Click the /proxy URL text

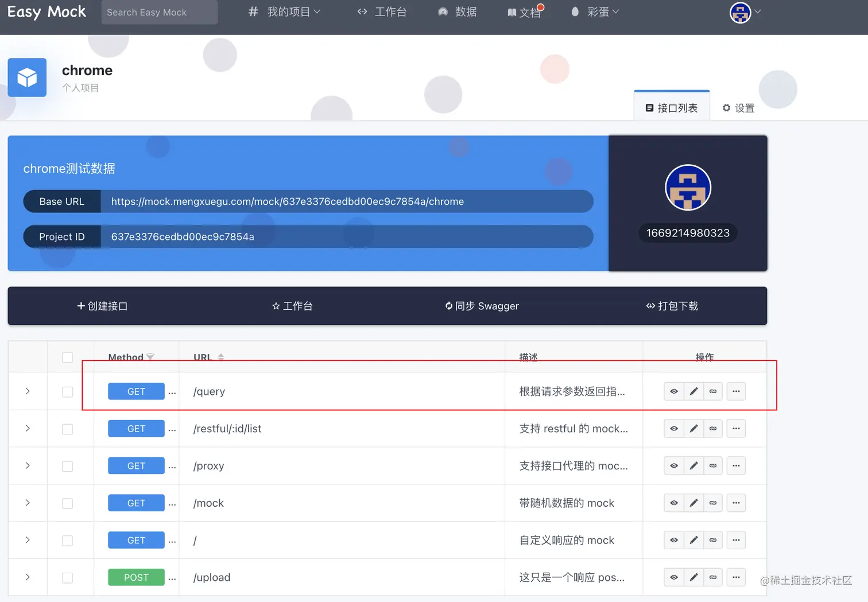(x=209, y=466)
